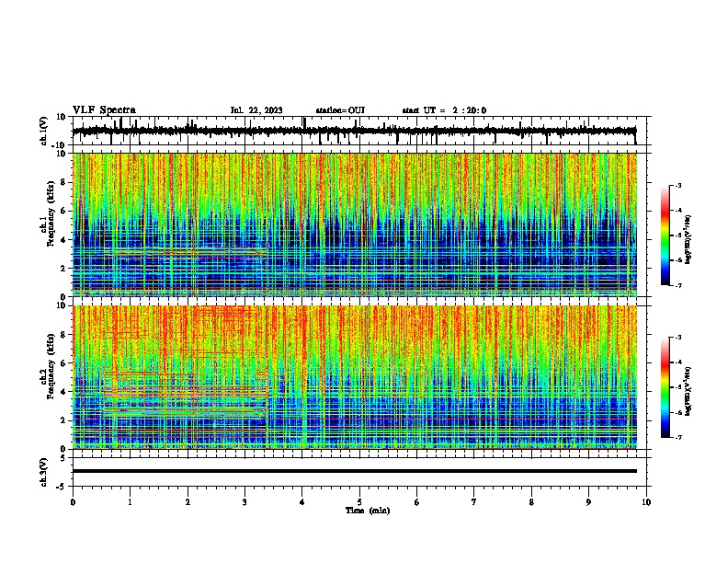This screenshot has height=563, width=728.
Task: Click the ch.2 color scale units label log(PSD)
Action: (x=688, y=391)
